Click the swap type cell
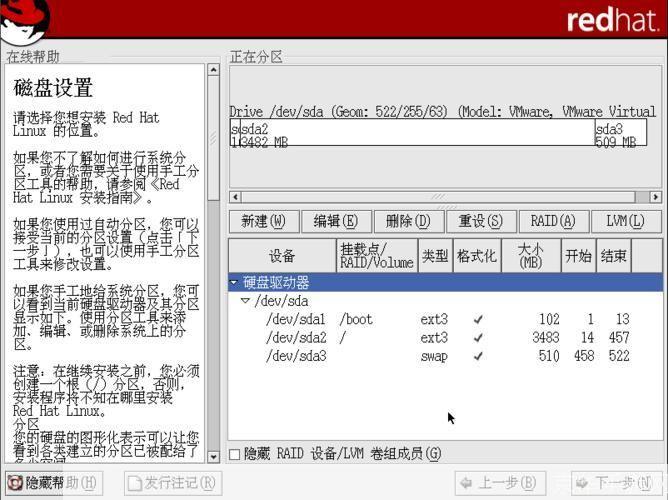 [434, 356]
